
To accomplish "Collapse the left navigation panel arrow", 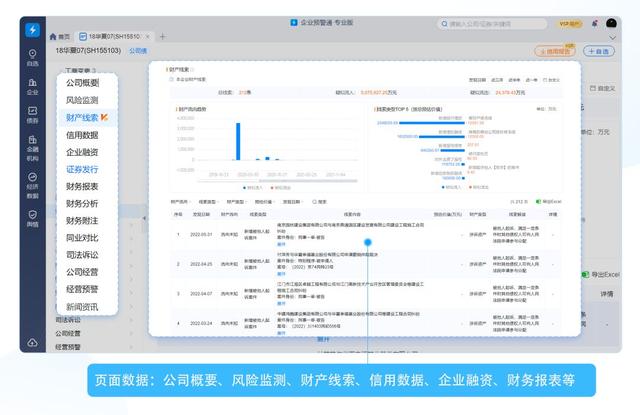I will coord(144,218).
